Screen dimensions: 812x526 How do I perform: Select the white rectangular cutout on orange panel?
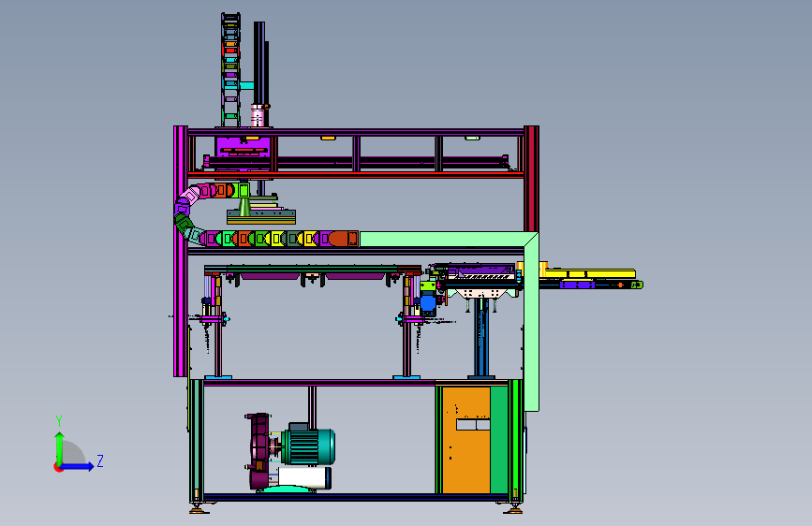point(473,425)
